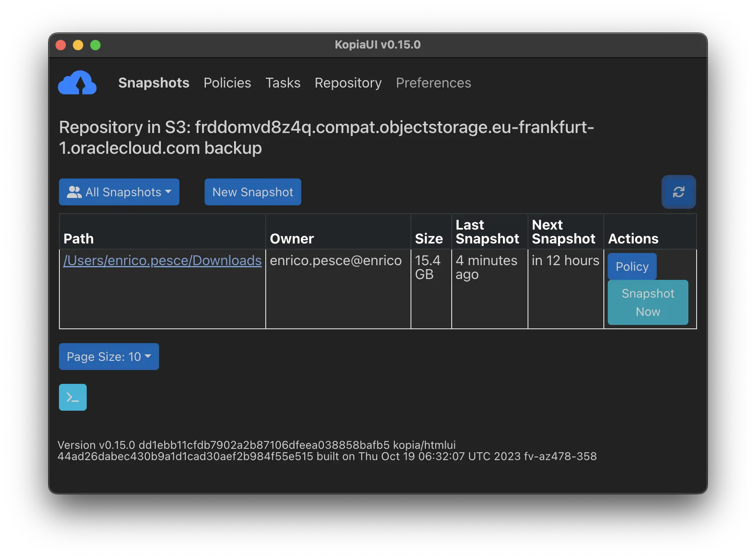This screenshot has width=756, height=558.
Task: Open the /Users/enrico.pesce/Downloads path link
Action: pos(163,260)
